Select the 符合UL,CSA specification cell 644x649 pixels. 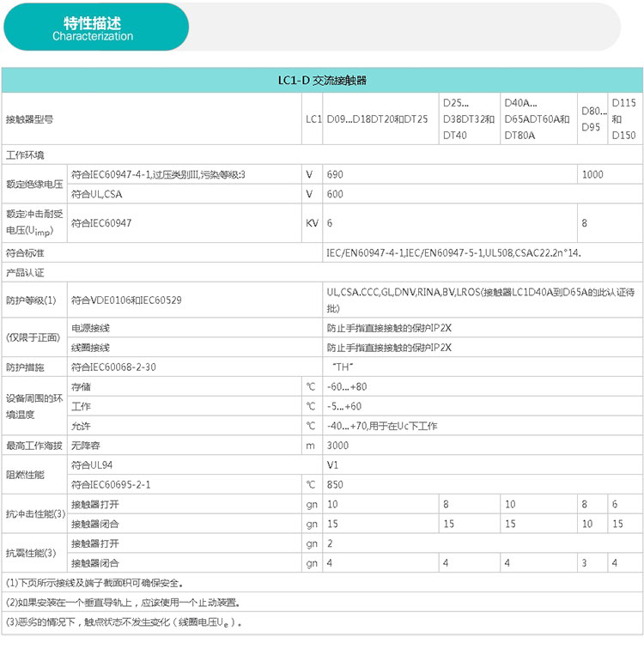pos(96,194)
